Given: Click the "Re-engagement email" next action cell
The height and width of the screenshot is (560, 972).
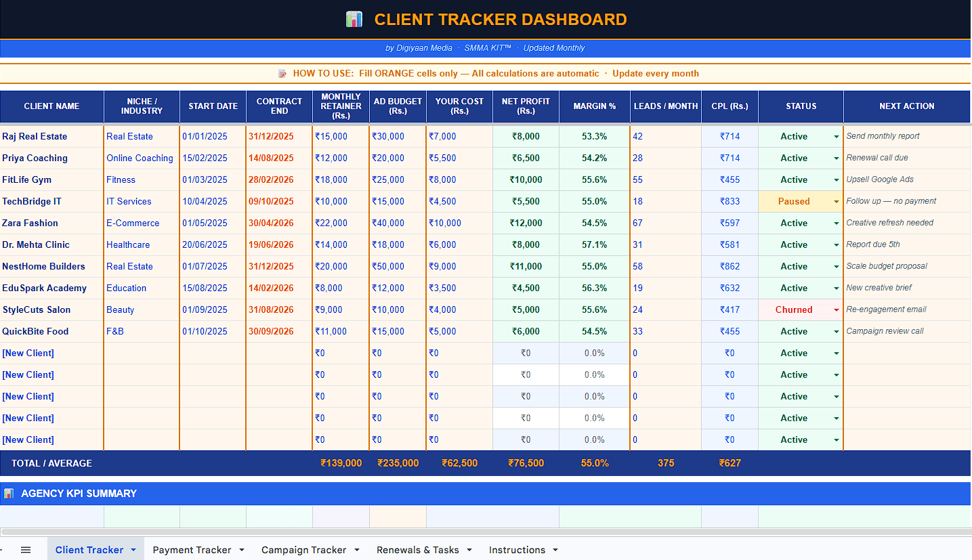Looking at the screenshot, I should point(907,309).
